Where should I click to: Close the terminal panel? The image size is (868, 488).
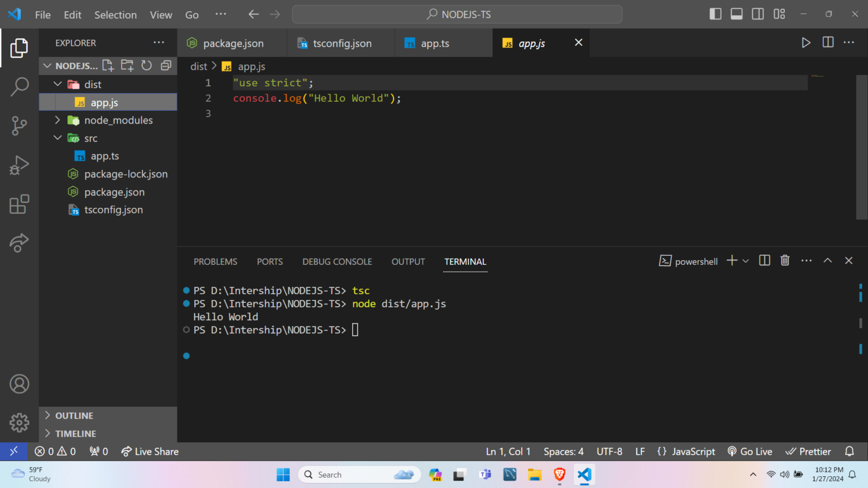pyautogui.click(x=848, y=260)
